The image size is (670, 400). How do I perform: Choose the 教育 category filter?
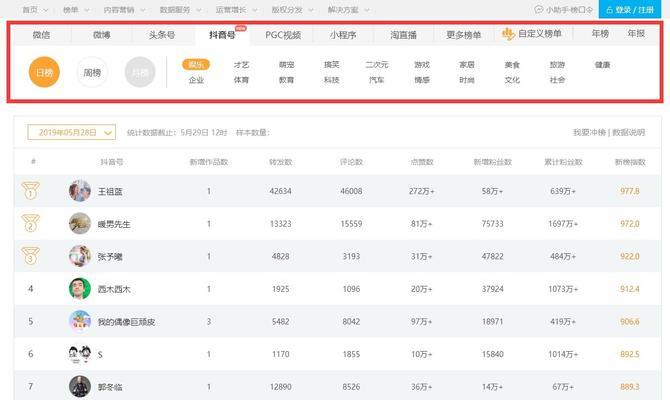(x=286, y=80)
